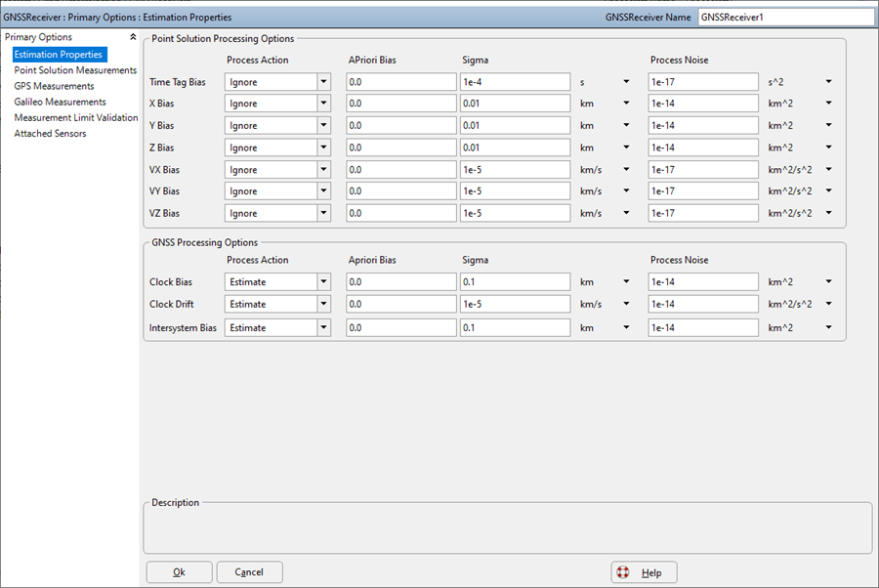This screenshot has width=879, height=588.
Task: Click the Help button label
Action: (x=651, y=573)
